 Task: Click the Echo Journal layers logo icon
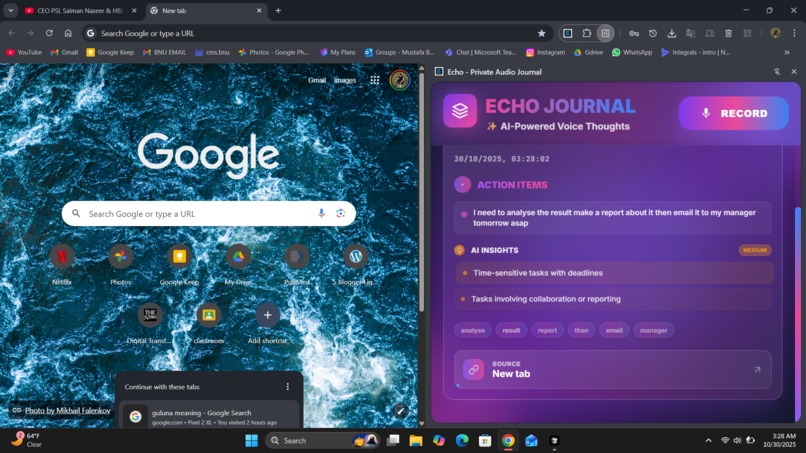tap(460, 111)
